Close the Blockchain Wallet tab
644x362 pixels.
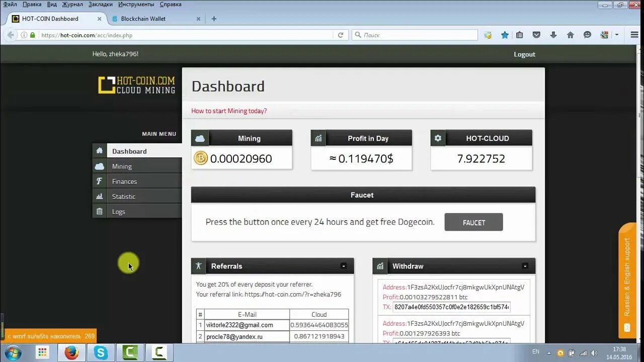click(x=198, y=19)
